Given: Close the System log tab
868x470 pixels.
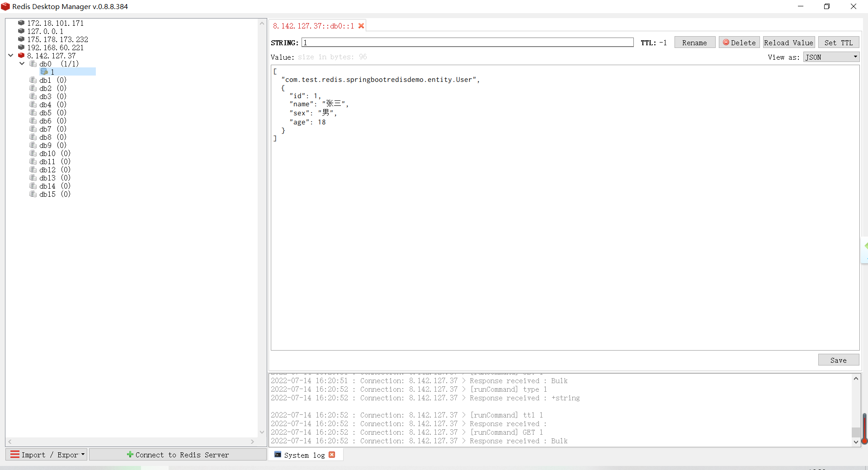Looking at the screenshot, I should coord(332,455).
